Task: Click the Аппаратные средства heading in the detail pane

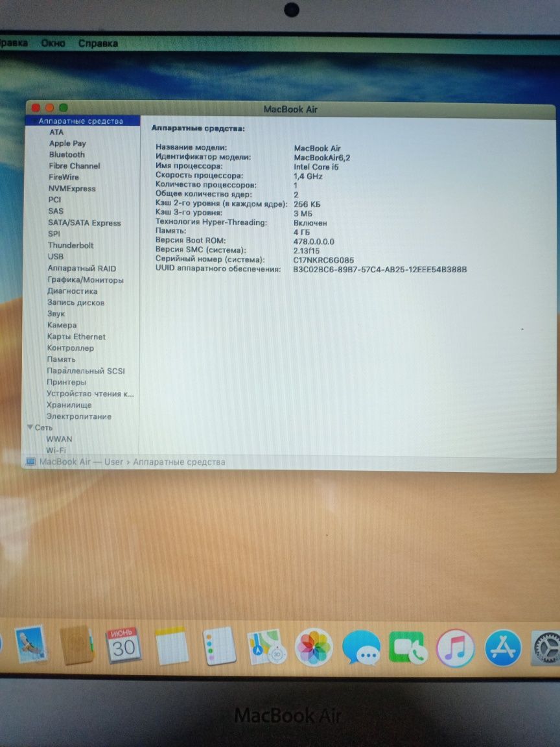Action: [198, 128]
